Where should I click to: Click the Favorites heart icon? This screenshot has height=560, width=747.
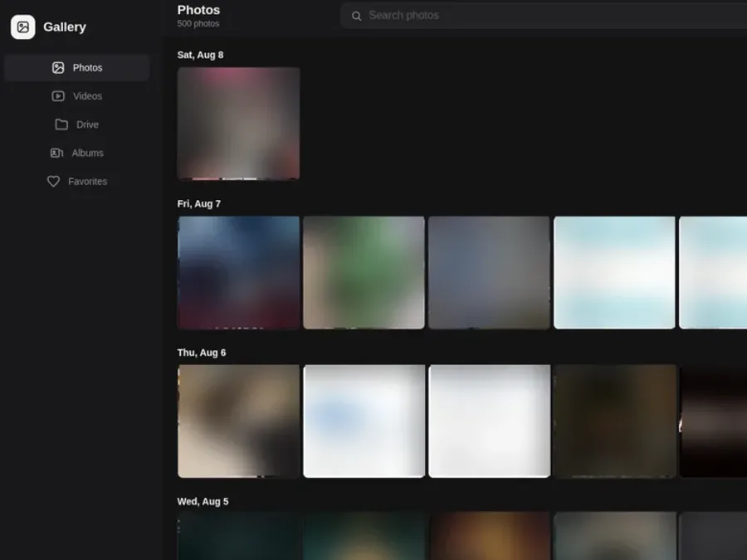pyautogui.click(x=53, y=182)
